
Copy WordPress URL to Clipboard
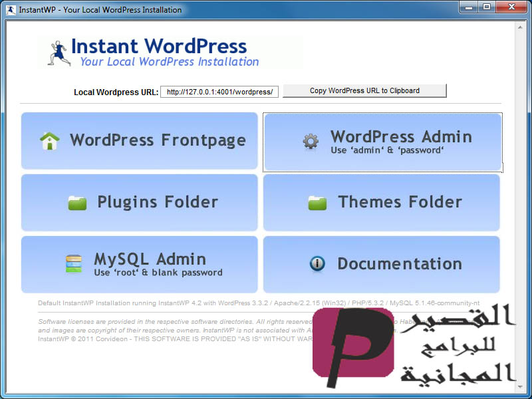[364, 90]
